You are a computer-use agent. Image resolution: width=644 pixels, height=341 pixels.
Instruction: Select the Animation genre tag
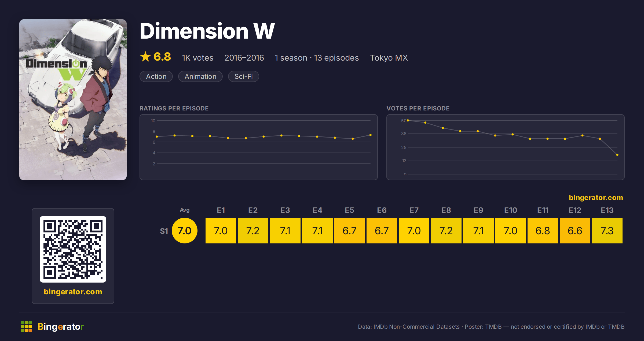point(200,76)
